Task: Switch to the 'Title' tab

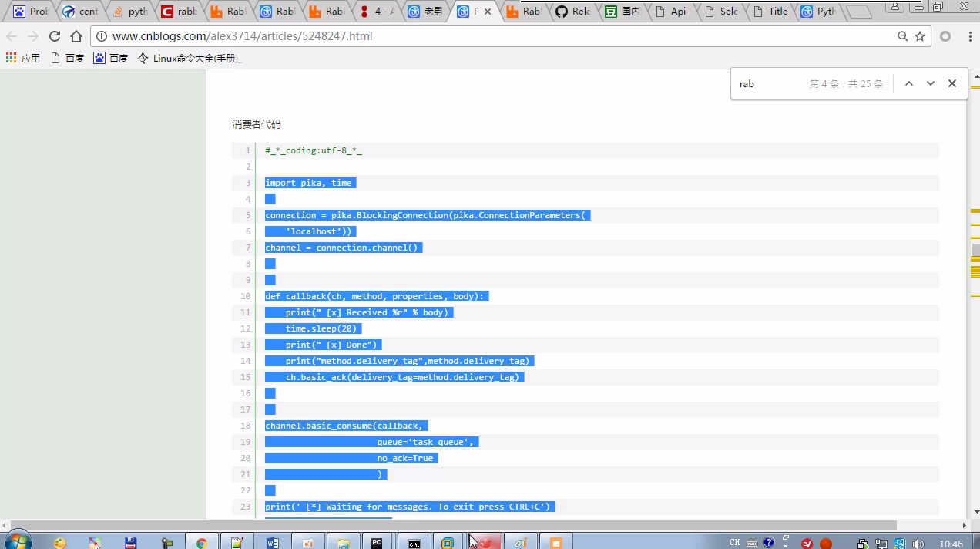Action: pos(770,12)
